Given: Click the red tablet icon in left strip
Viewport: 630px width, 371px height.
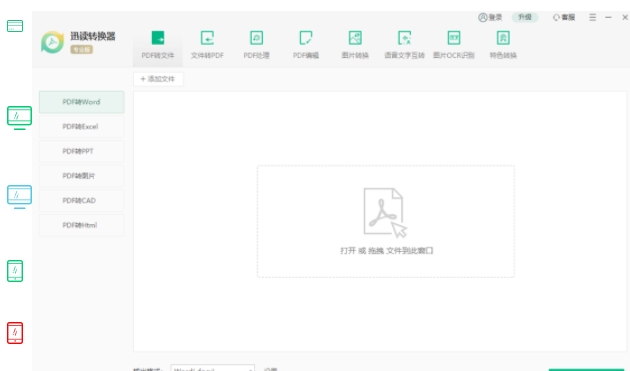Looking at the screenshot, I should [15, 333].
